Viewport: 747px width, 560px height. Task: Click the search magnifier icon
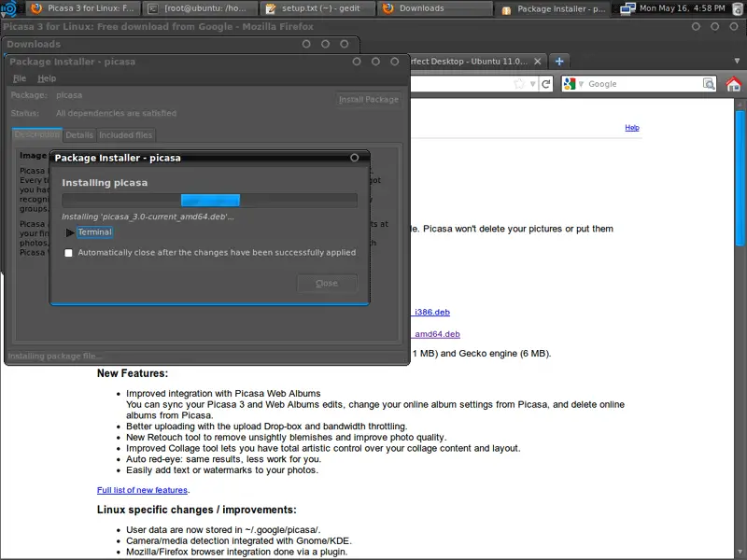tap(709, 84)
